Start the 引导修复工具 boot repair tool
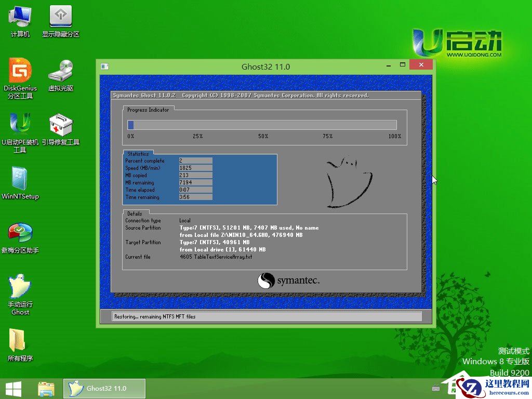The width and height of the screenshot is (532, 399). tap(61, 127)
